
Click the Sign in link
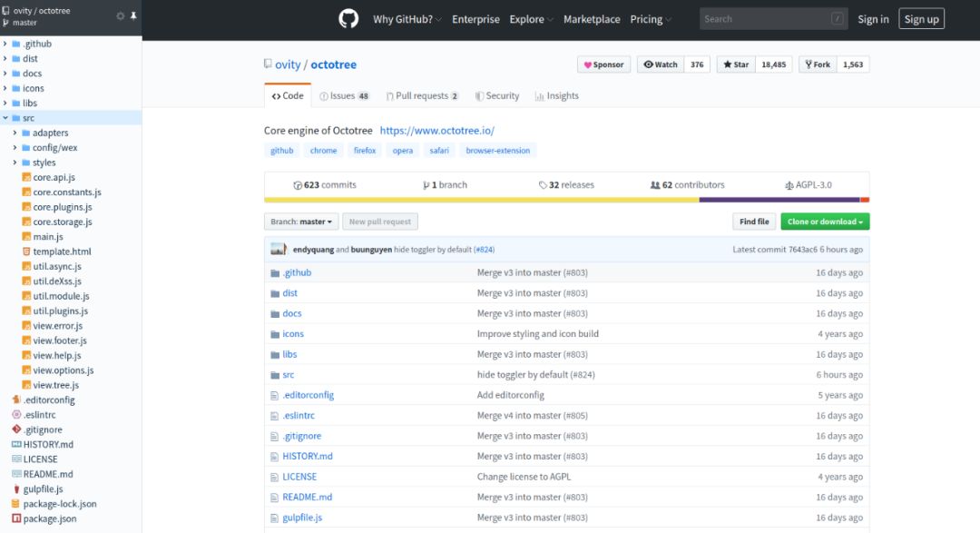pos(873,19)
